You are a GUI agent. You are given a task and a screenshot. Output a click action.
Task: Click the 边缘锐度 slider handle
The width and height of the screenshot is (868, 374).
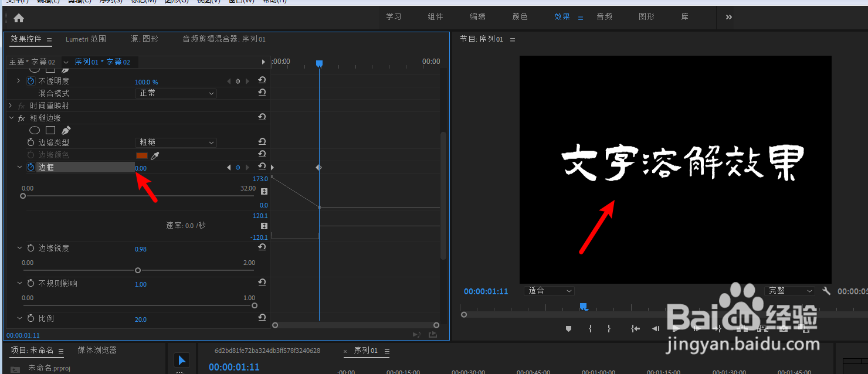point(138,270)
